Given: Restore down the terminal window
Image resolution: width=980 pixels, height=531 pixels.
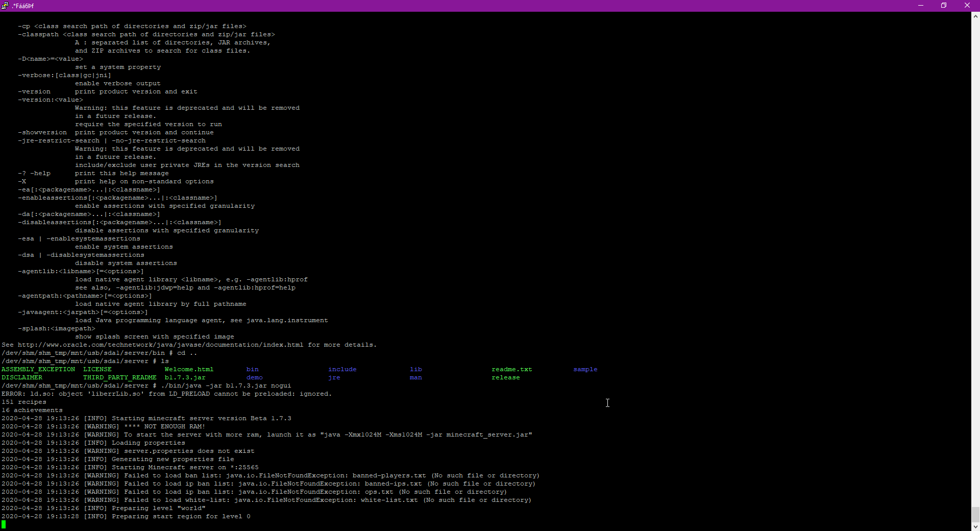Looking at the screenshot, I should (944, 6).
